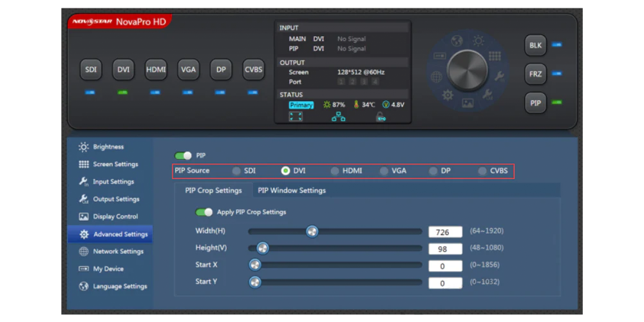Screen dimensions: 644x322
Task: Click the lock icon in STATUS panel
Action: [381, 117]
